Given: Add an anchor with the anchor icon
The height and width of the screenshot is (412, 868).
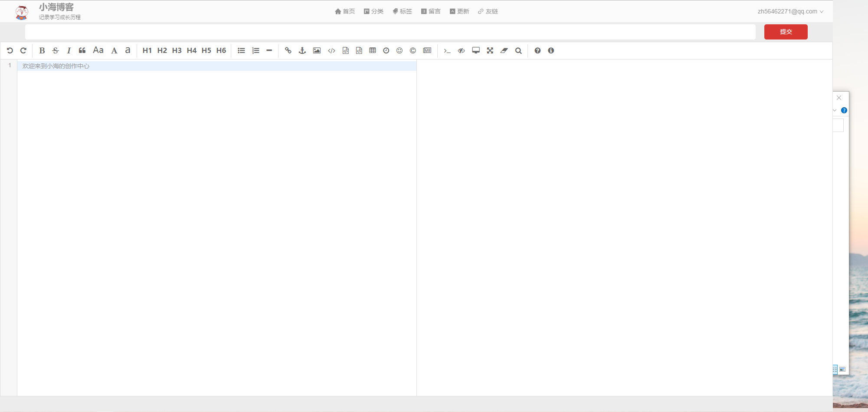Looking at the screenshot, I should coord(302,51).
